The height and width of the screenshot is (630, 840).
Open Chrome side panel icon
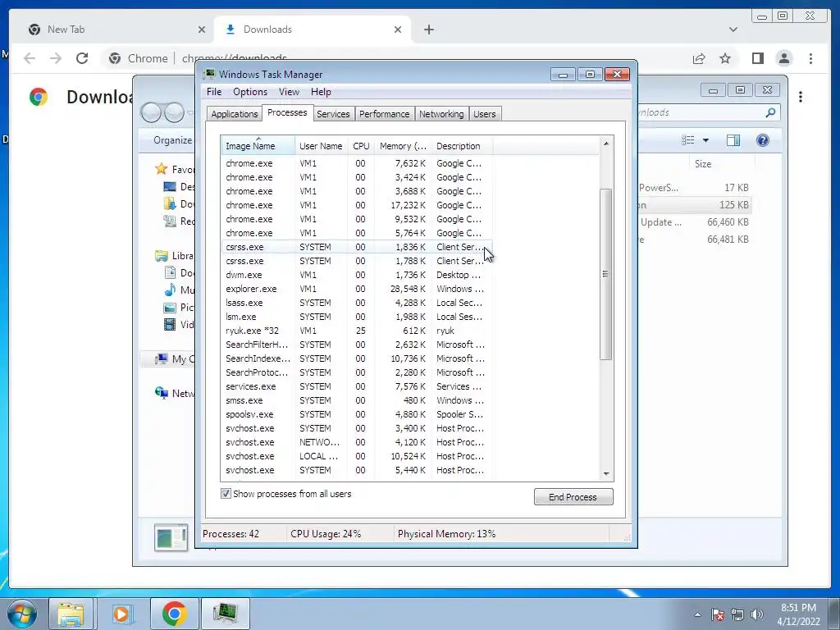[x=757, y=58]
